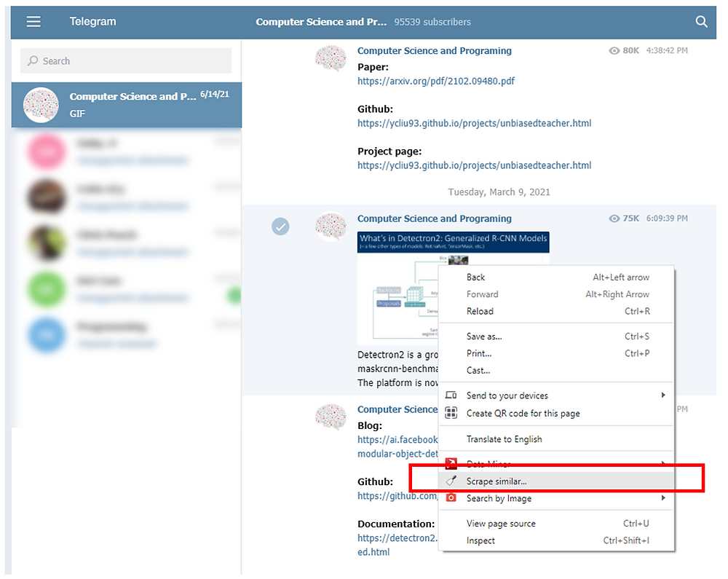Open the ai.facebook Blog link

[398, 446]
